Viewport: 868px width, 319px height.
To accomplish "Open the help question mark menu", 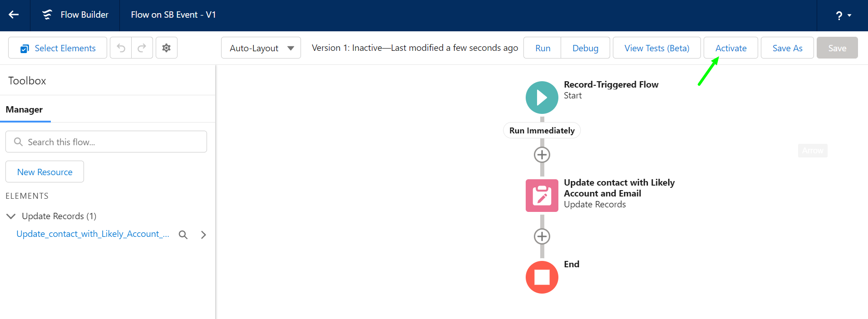I will (843, 15).
